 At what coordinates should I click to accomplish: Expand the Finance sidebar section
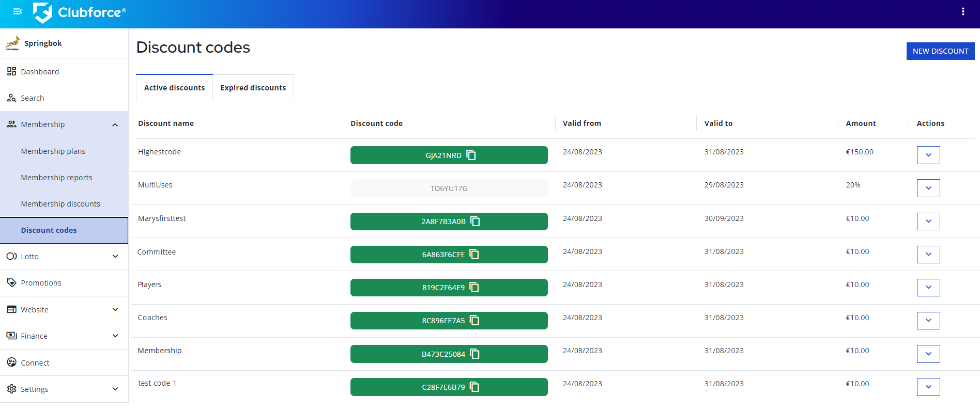point(115,336)
